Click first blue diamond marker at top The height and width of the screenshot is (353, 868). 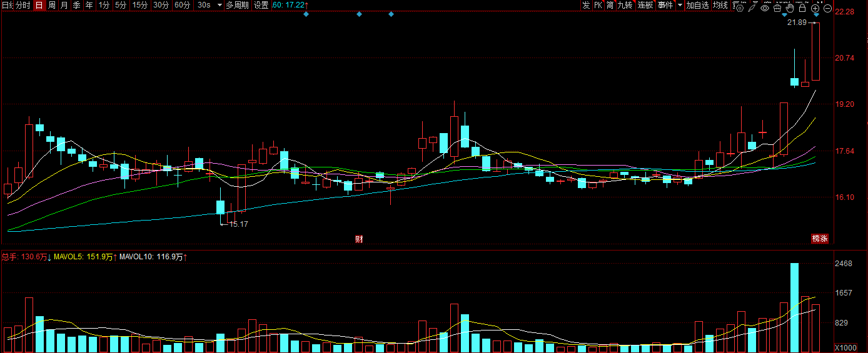coord(306,14)
